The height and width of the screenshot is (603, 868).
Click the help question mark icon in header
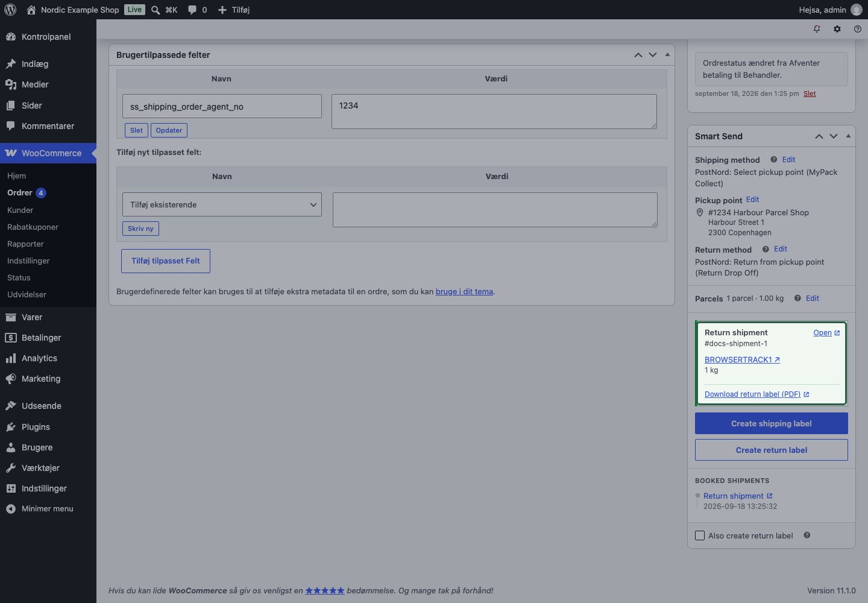tap(858, 29)
